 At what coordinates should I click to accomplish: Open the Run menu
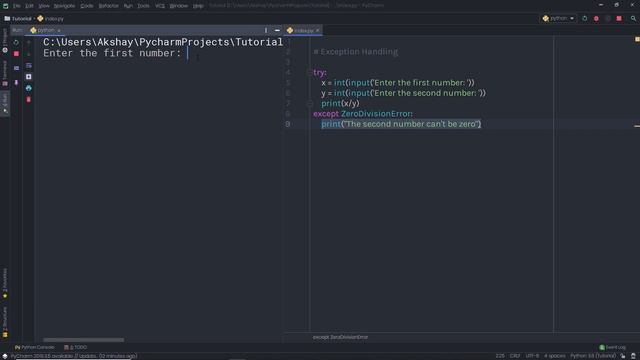[x=128, y=6]
